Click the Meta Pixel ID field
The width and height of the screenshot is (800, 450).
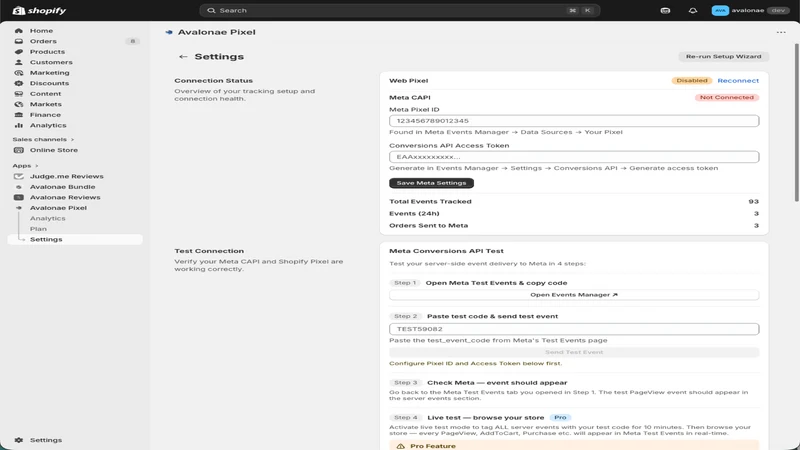coord(574,121)
